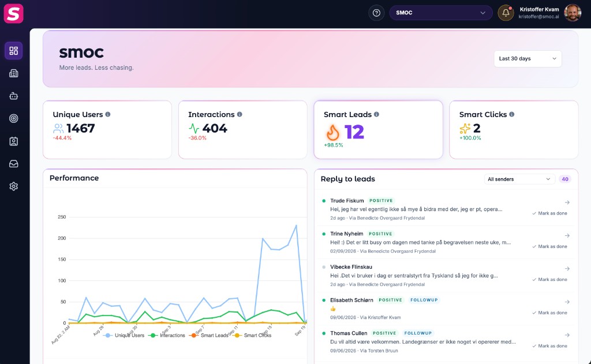This screenshot has width=591, height=364.
Task: Toggle Smart Leads series in chart legend
Action: (x=209, y=335)
